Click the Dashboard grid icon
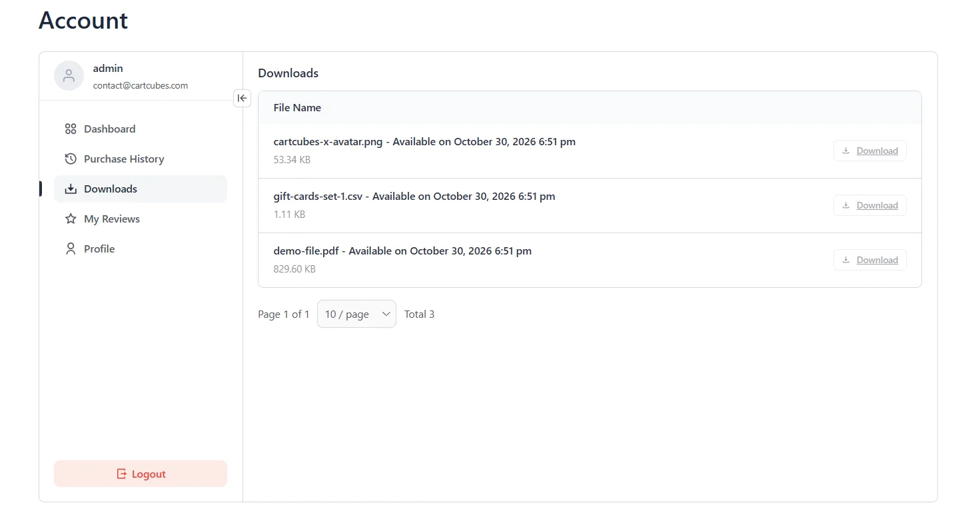 point(71,129)
